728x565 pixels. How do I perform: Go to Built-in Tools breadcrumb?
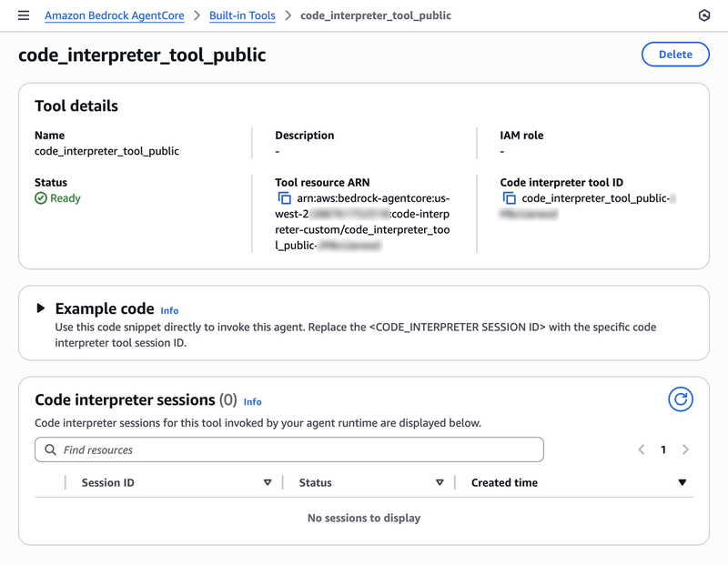tap(242, 15)
